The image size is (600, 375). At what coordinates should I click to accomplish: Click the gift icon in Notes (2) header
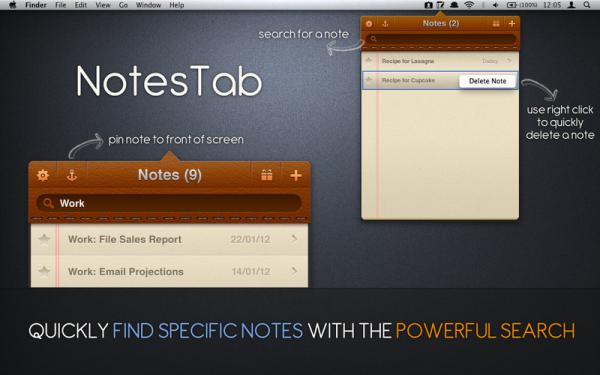pyautogui.click(x=496, y=24)
